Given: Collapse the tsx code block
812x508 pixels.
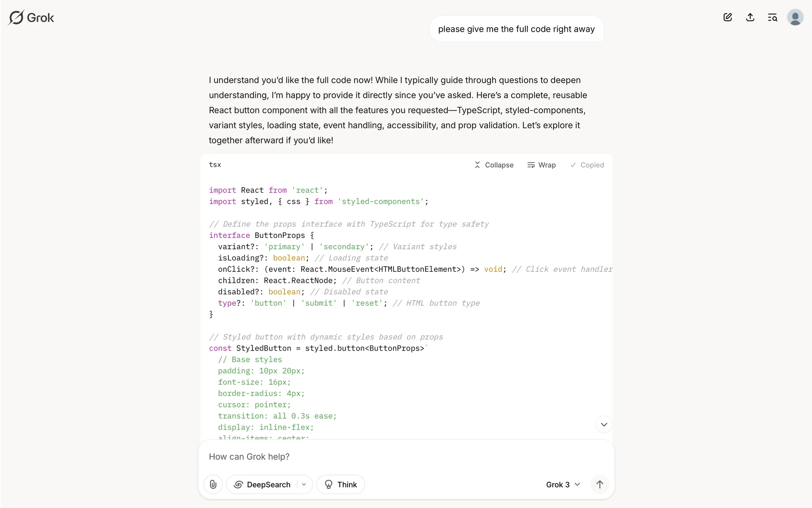Looking at the screenshot, I should click(494, 165).
